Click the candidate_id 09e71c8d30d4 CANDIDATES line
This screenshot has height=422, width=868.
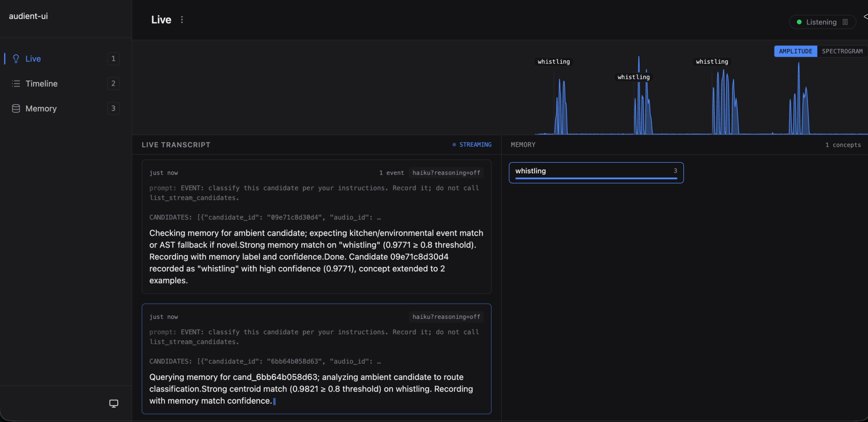[265, 218]
